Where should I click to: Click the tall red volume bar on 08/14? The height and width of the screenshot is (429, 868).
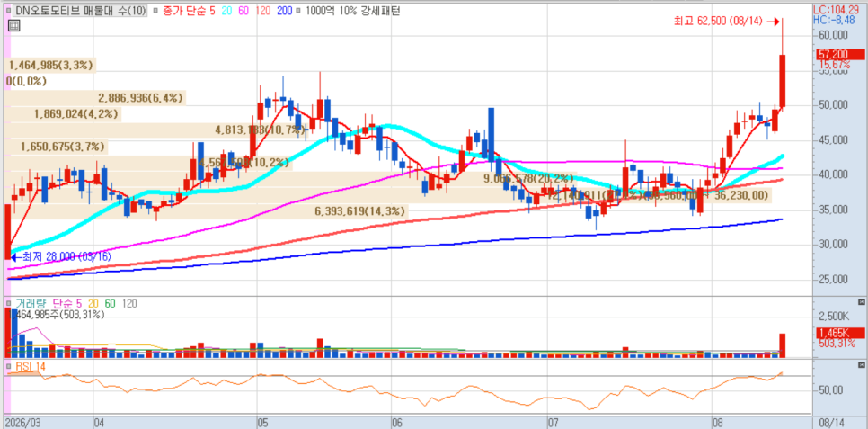(783, 344)
